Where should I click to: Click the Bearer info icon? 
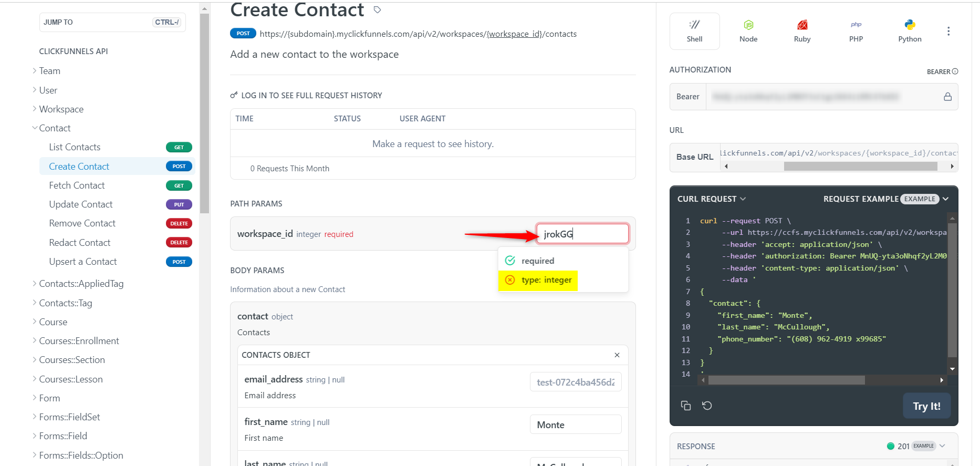955,71
